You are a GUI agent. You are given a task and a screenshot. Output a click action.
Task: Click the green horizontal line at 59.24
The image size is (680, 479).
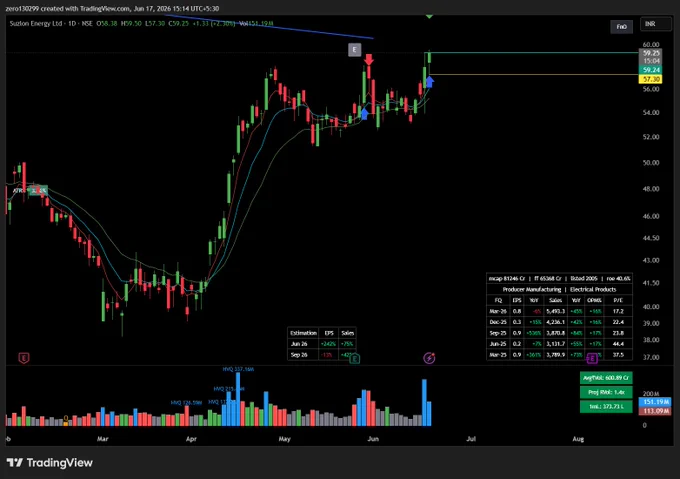point(533,53)
